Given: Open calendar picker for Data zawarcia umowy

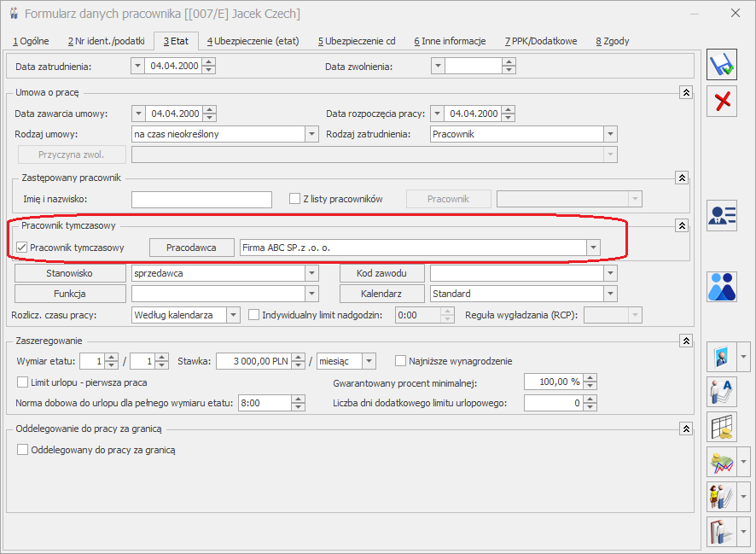Looking at the screenshot, I should point(138,114).
